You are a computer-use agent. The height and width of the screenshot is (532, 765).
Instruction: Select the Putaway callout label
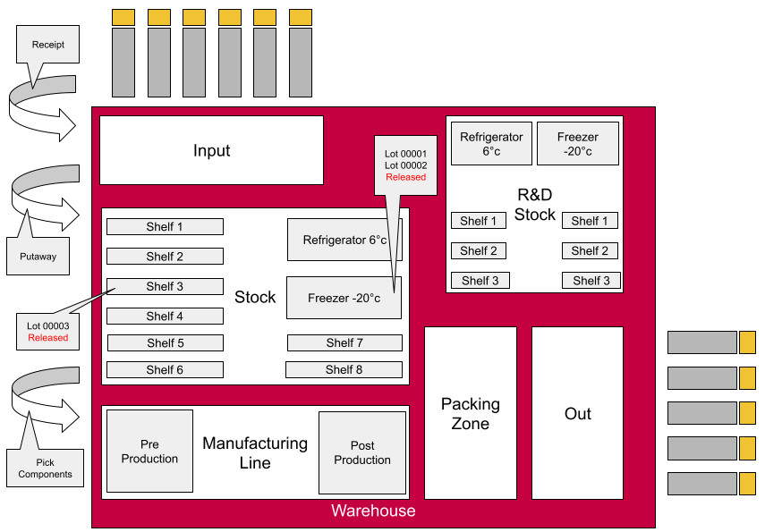click(38, 257)
